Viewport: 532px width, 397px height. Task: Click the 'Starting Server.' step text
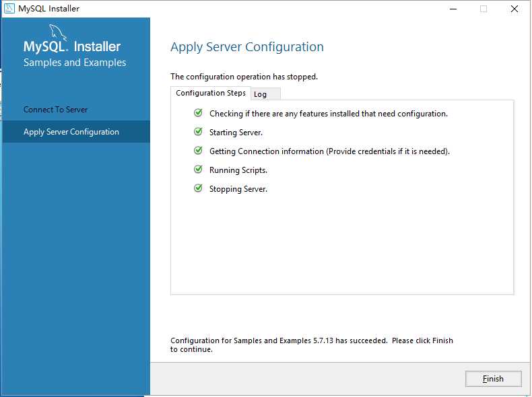(x=236, y=133)
